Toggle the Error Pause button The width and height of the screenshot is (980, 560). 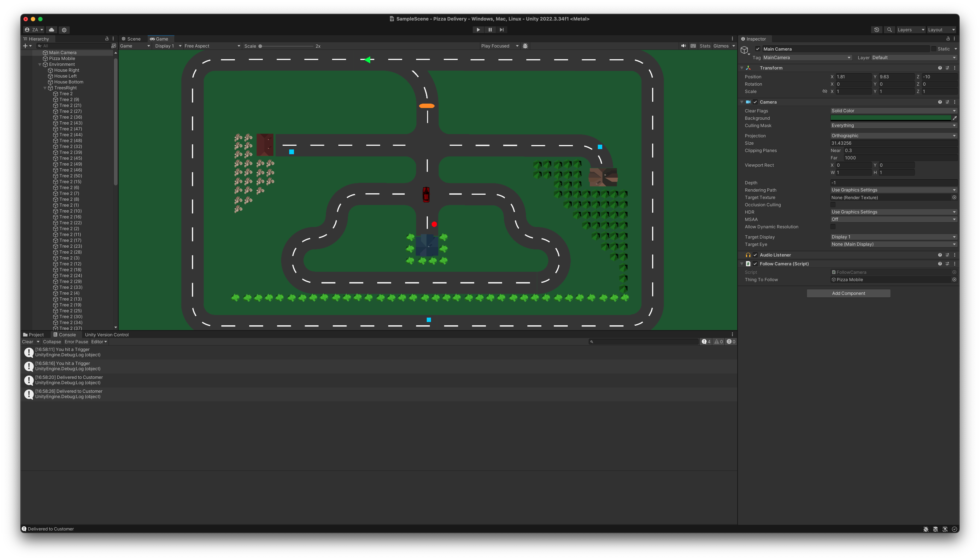(x=76, y=342)
